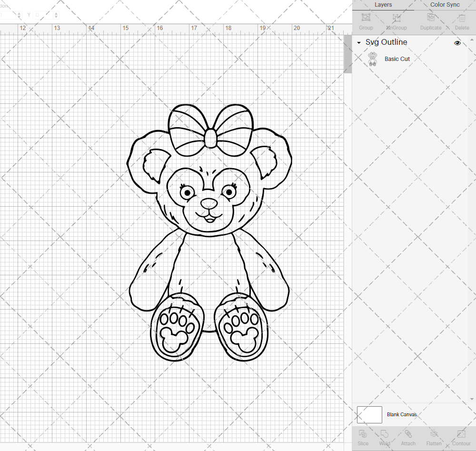Click the Basic Cut layer thumbnail
The height and width of the screenshot is (451, 476).
(x=373, y=58)
